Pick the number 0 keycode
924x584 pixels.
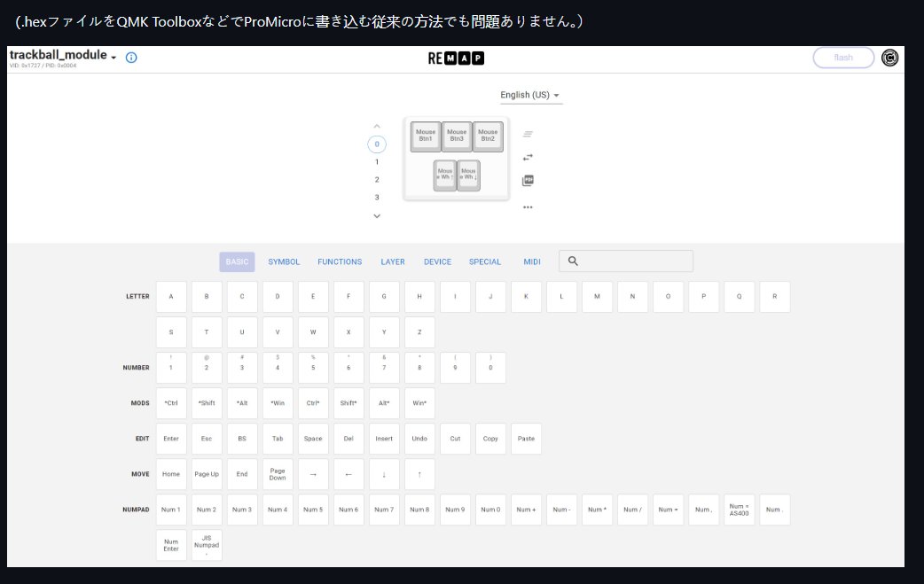tap(491, 368)
